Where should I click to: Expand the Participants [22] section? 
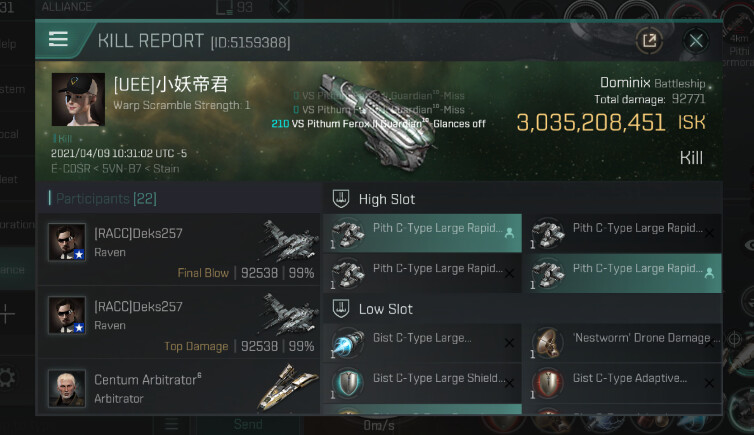tap(106, 199)
